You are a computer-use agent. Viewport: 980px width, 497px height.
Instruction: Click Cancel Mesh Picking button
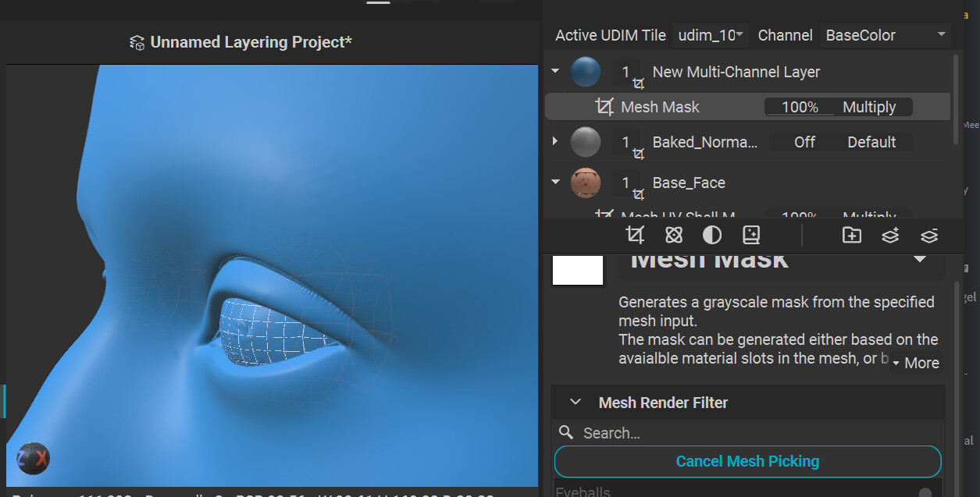coord(747,461)
